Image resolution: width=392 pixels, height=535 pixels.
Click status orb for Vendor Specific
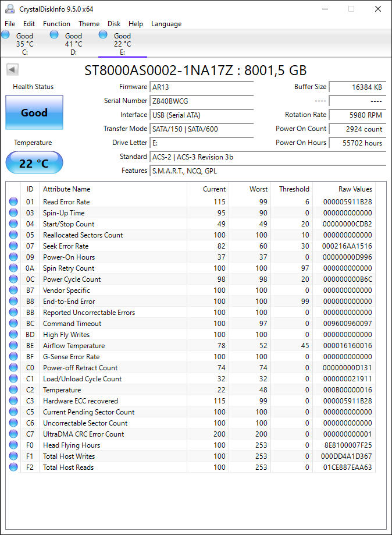coord(13,290)
